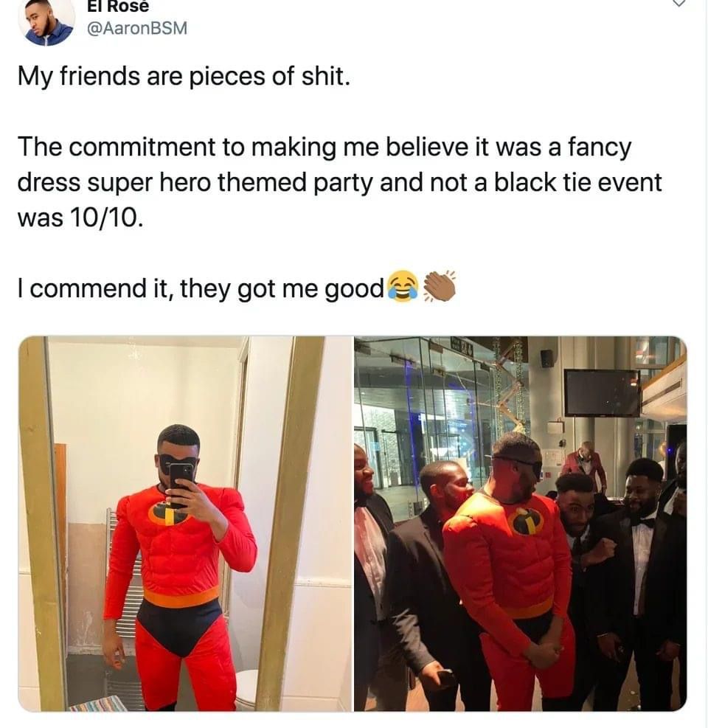Click the toilet visible in the selfie photo
Viewport: 708px width, 728px height.
pos(246,690)
